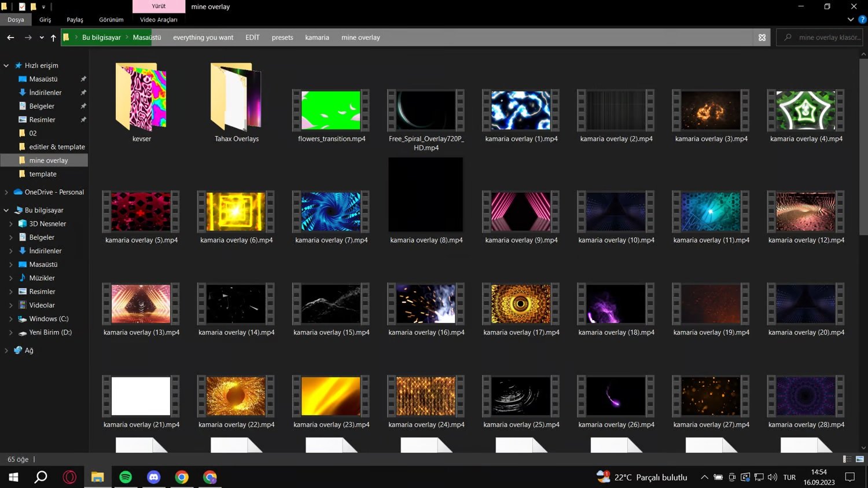Screen dimensions: 868x488
Task: Click the Yürüt contextual tab
Action: [159, 6]
